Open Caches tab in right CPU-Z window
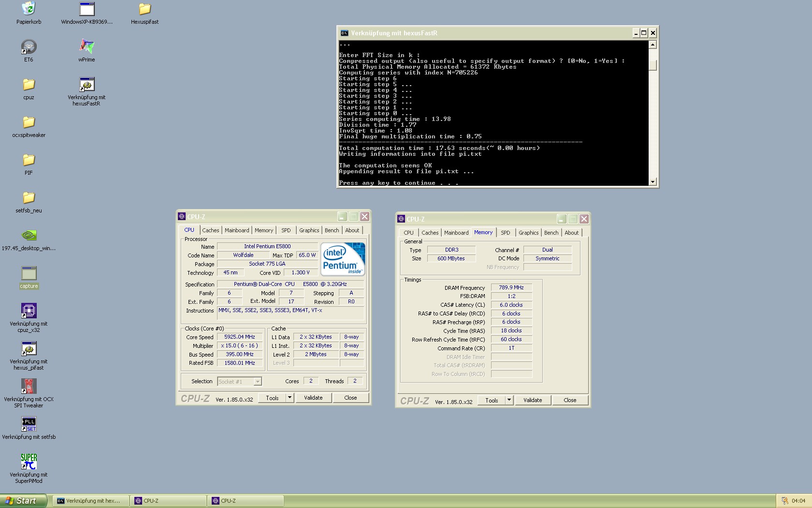812x508 pixels. (430, 233)
